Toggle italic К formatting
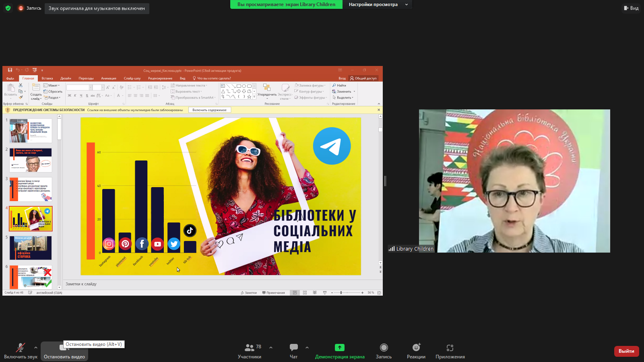644x362 pixels. pyautogui.click(x=75, y=96)
